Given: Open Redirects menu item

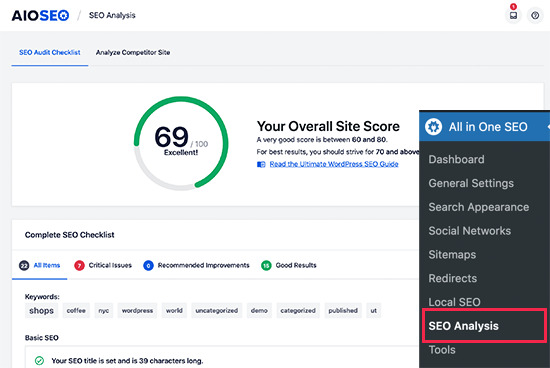Looking at the screenshot, I should point(452,279).
